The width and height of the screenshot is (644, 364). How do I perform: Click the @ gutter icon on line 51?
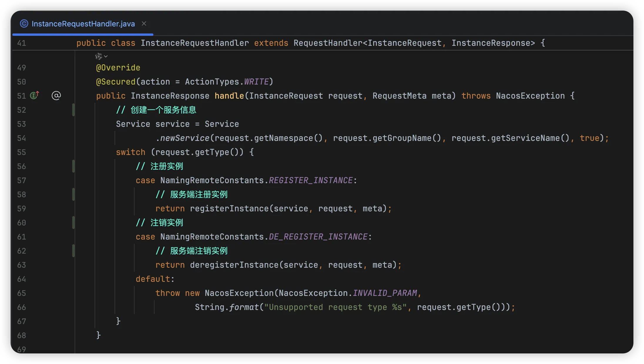click(x=56, y=95)
